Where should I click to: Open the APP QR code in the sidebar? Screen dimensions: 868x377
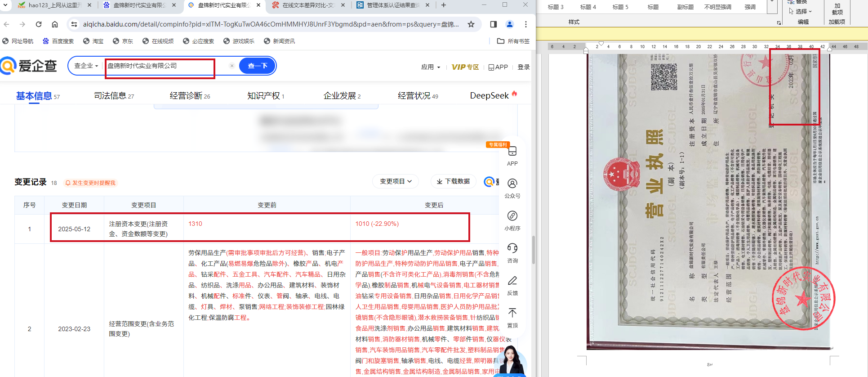coord(512,156)
